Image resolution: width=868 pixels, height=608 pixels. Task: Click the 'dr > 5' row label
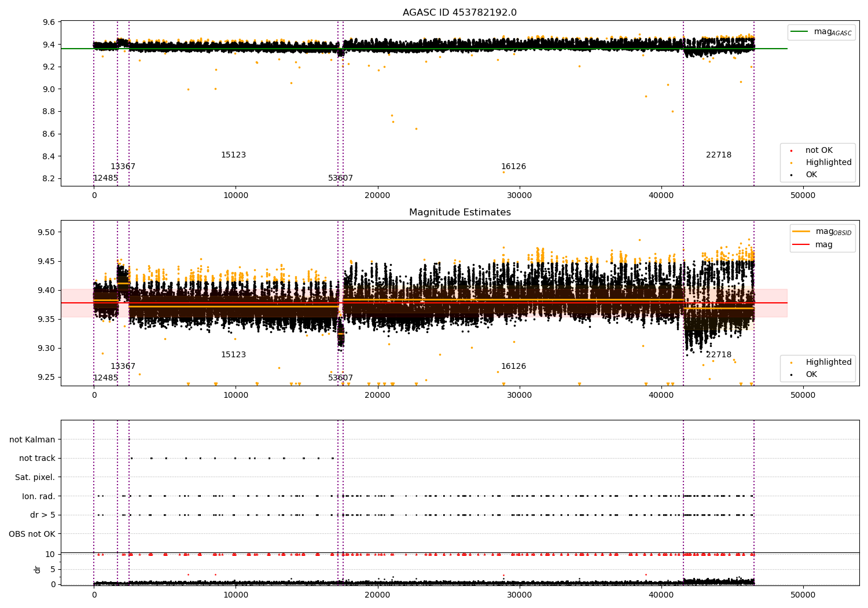pos(42,515)
